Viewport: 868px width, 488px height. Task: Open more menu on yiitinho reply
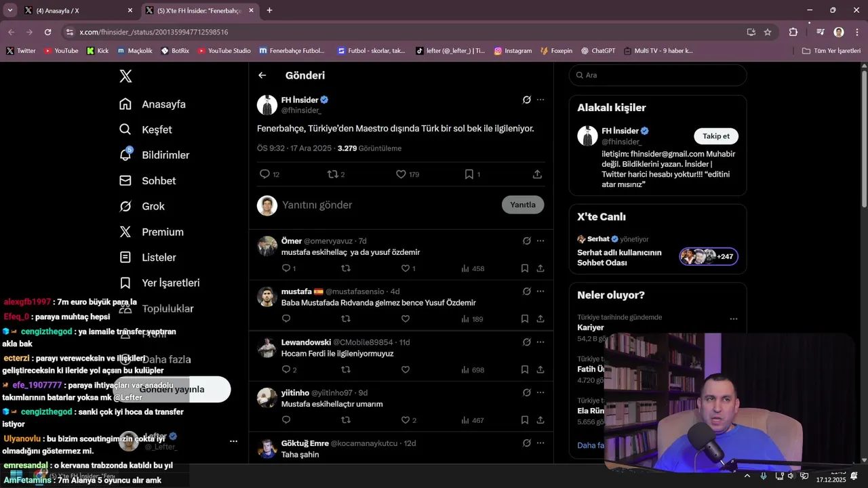click(x=540, y=392)
